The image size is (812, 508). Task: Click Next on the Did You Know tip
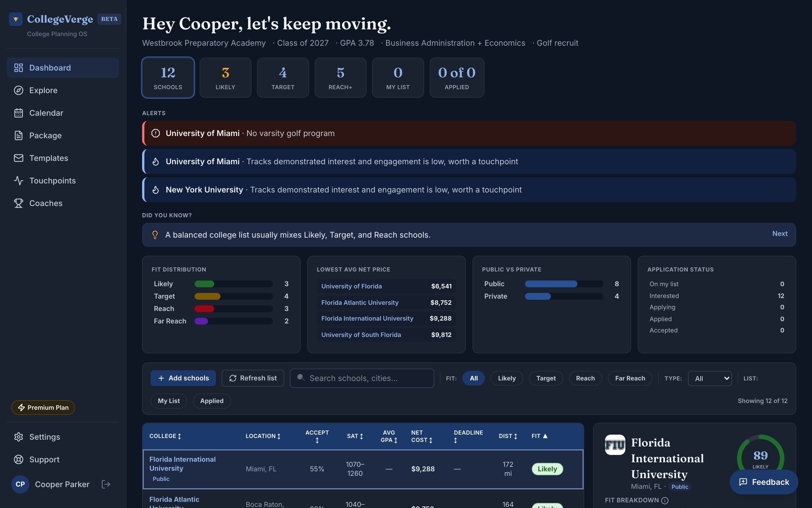tap(780, 233)
